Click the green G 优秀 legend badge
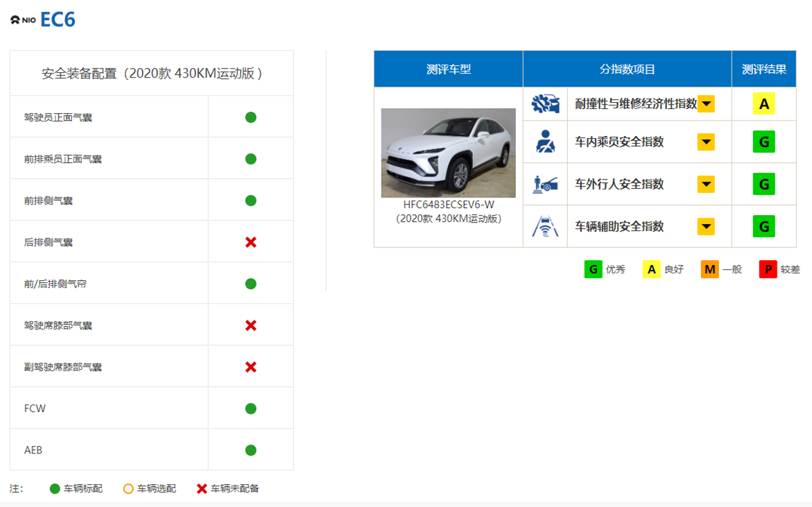 tap(594, 269)
